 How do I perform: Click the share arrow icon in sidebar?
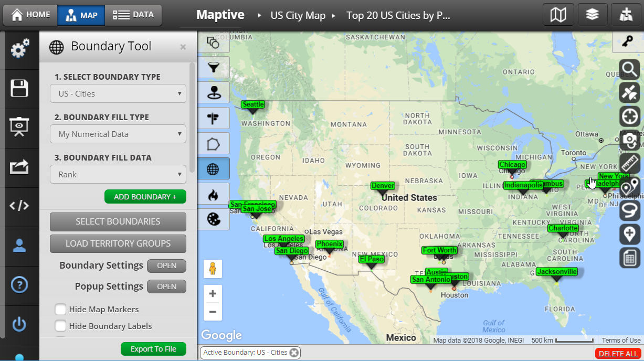coord(20,167)
